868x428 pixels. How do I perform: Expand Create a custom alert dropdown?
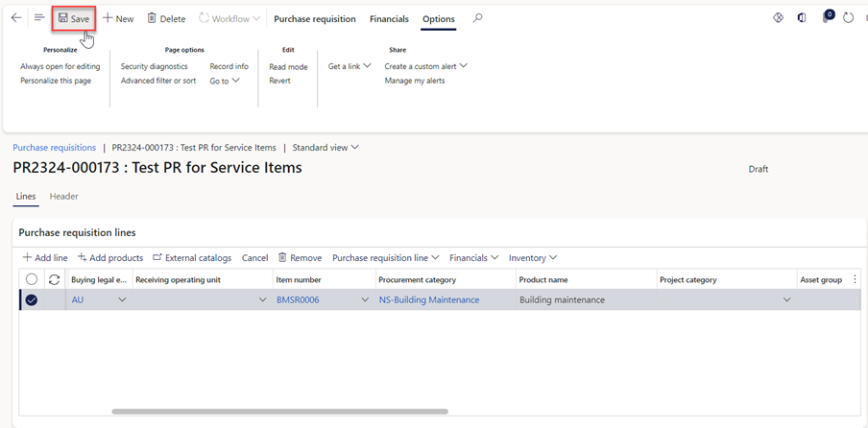coord(426,66)
